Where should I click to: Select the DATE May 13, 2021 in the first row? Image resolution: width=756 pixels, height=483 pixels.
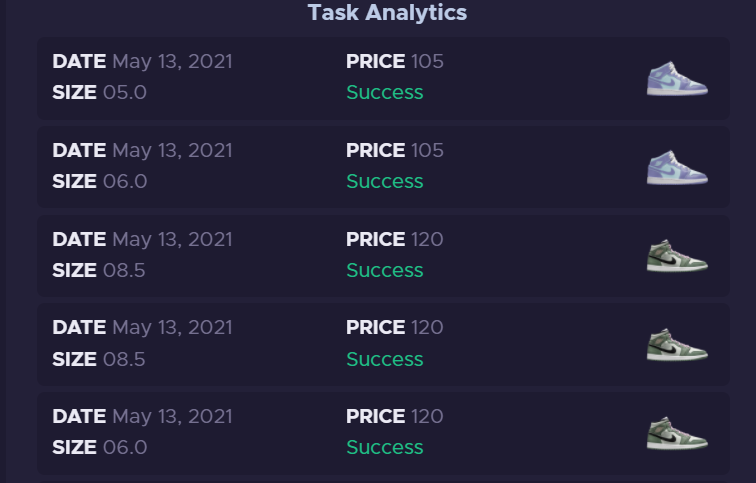tap(142, 62)
